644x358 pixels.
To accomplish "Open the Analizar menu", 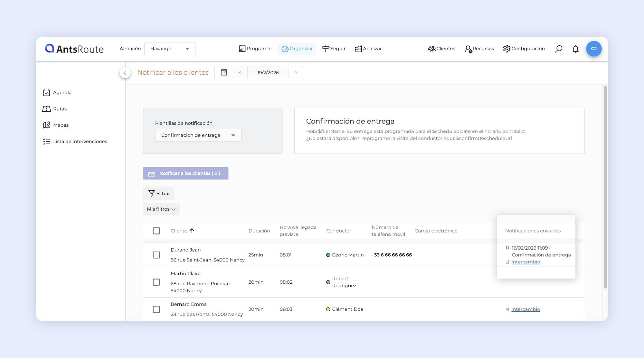I will [368, 49].
